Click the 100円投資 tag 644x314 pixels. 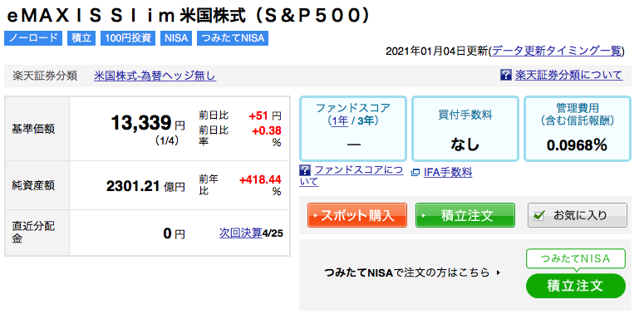click(x=127, y=38)
